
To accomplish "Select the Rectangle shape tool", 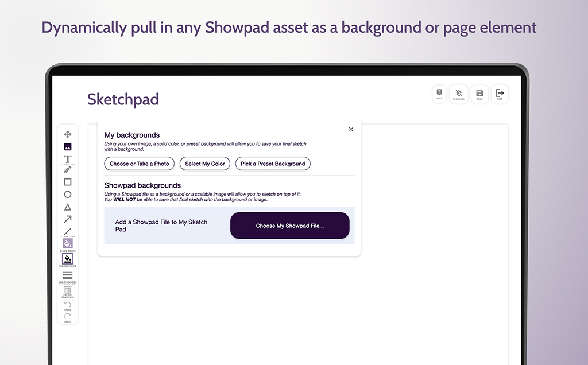I will (68, 182).
